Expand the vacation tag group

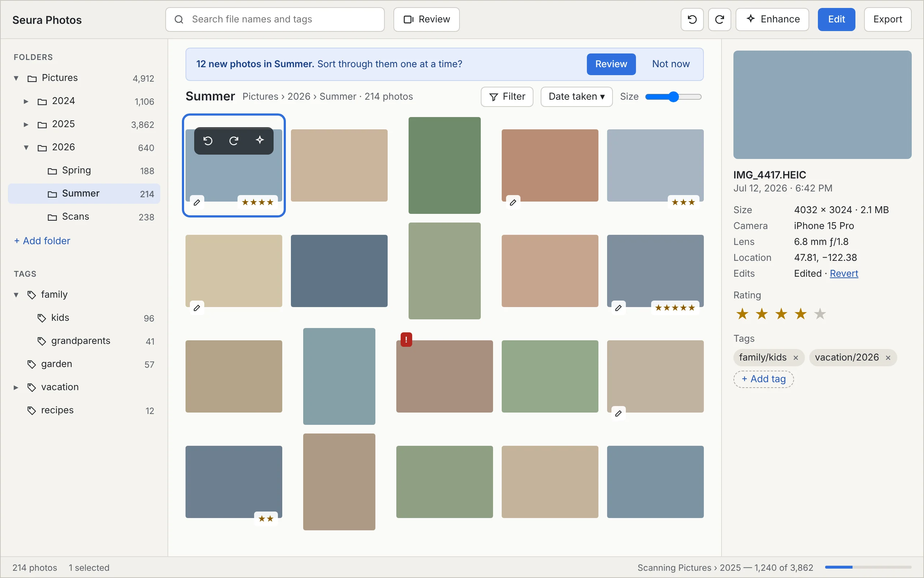(x=16, y=387)
